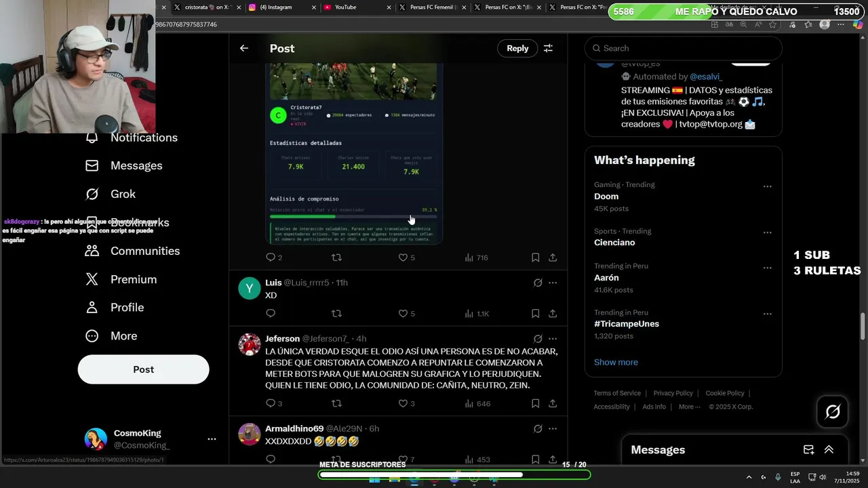The image size is (868, 488).
Task: Open the floating Grok button
Action: [833, 411]
